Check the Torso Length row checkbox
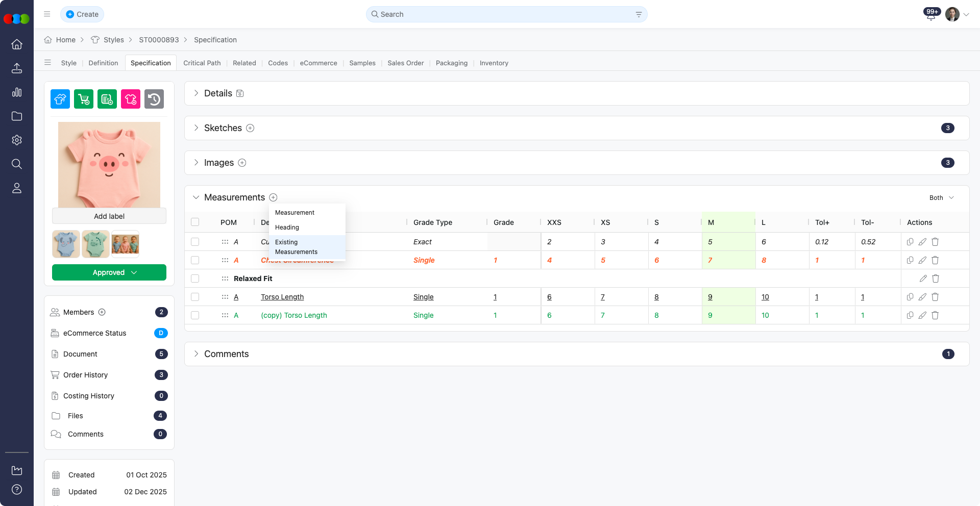 click(195, 297)
